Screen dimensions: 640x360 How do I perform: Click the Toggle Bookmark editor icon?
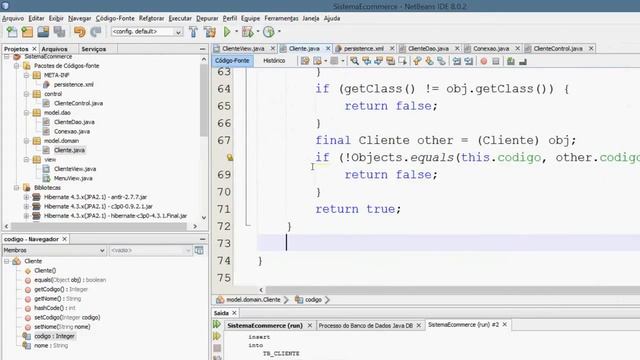tap(441, 61)
